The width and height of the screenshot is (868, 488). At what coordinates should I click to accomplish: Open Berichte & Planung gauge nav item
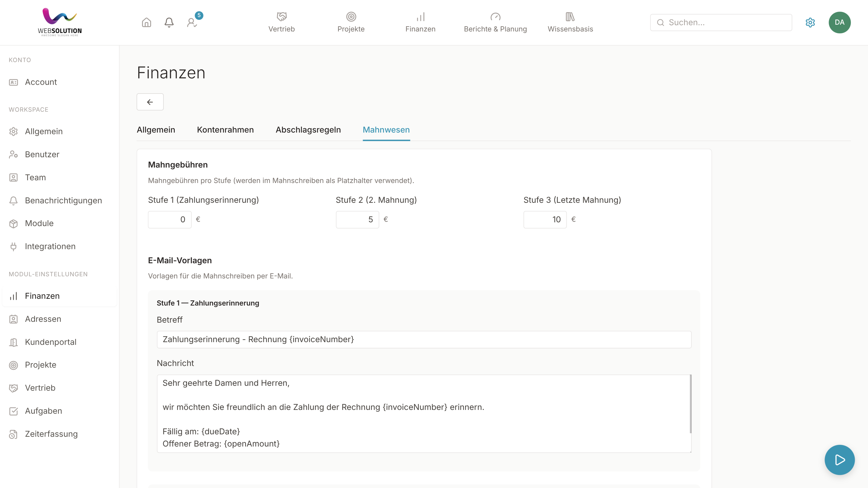point(495,23)
